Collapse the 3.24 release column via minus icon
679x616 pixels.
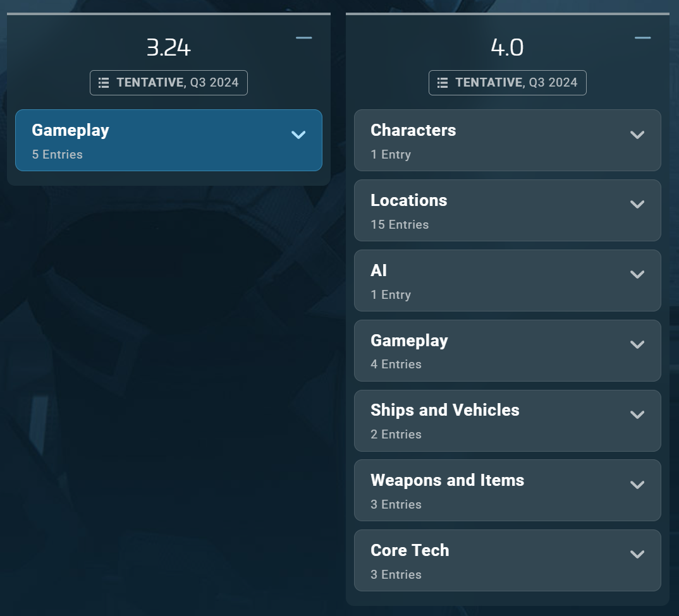pyautogui.click(x=303, y=38)
